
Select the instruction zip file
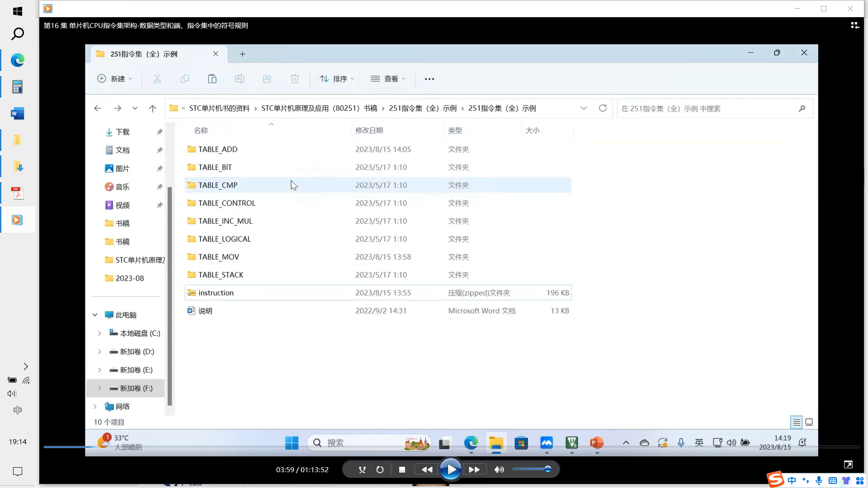click(x=378, y=293)
